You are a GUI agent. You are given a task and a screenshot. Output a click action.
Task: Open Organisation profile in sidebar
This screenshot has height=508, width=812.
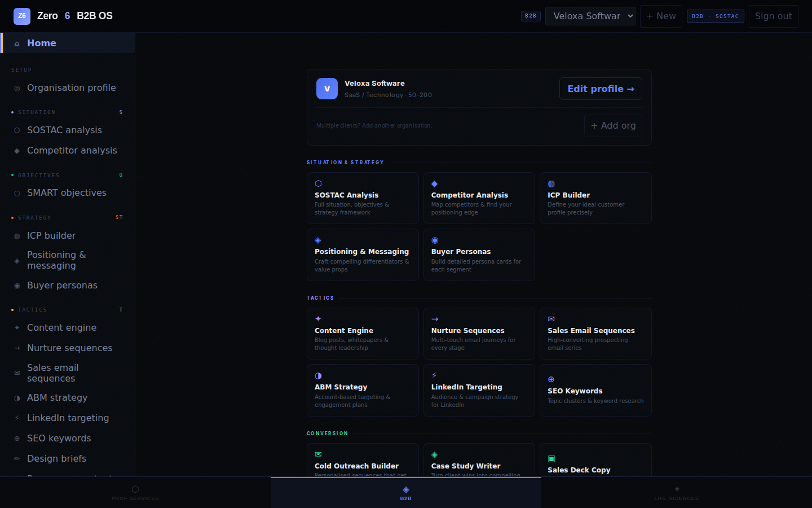pyautogui.click(x=68, y=87)
